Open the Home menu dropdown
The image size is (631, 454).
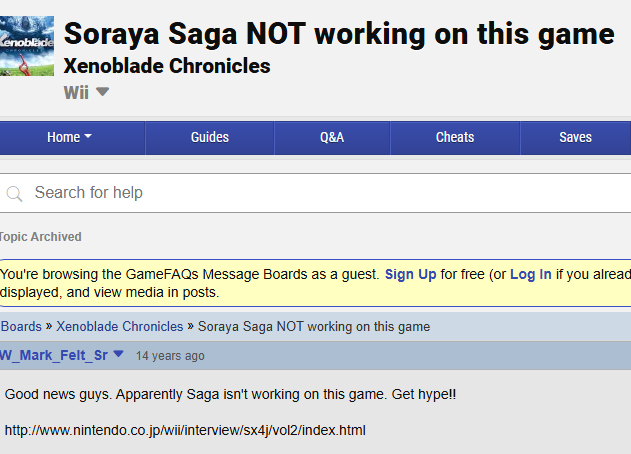click(x=70, y=137)
